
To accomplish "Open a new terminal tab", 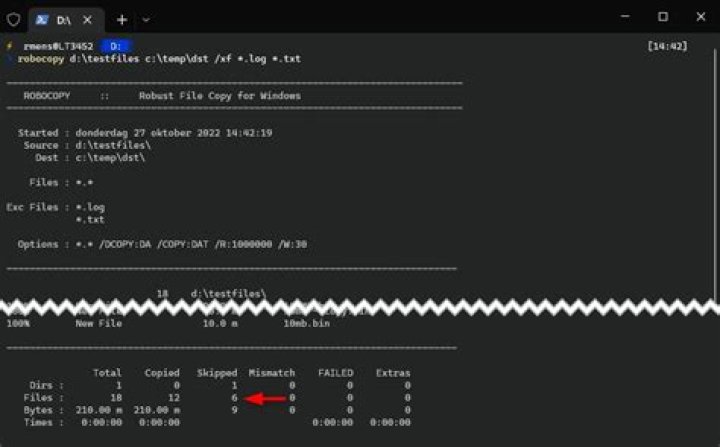I will 122,20.
